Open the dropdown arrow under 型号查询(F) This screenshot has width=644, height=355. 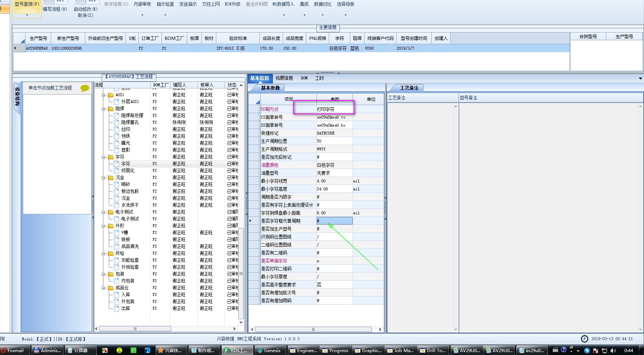[27, 15]
